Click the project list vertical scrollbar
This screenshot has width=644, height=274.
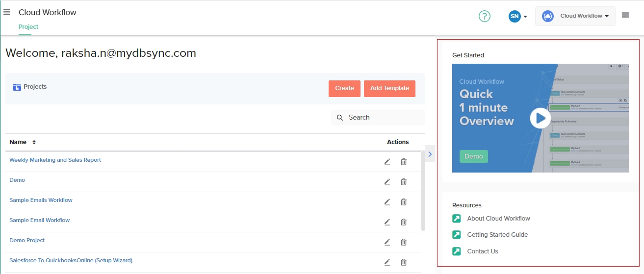423,191
